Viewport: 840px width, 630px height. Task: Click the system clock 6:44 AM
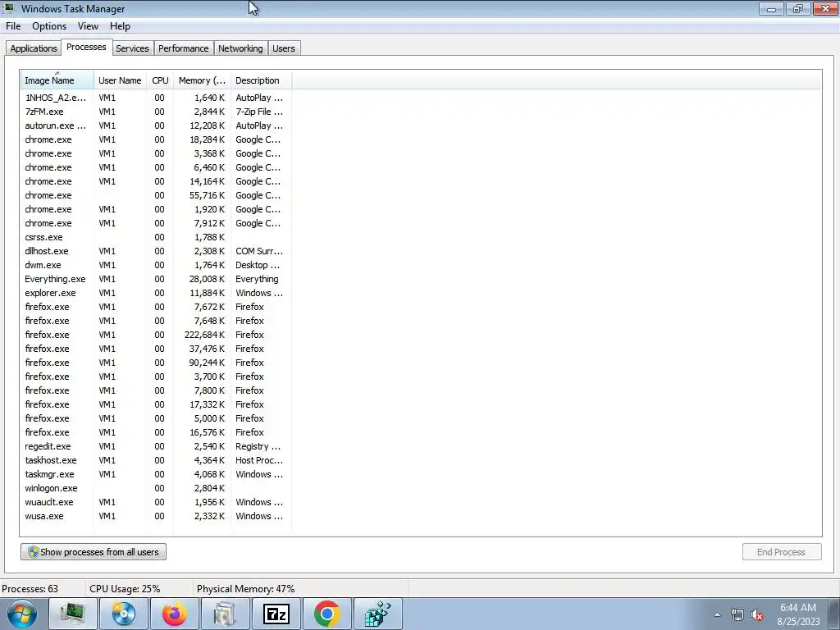(x=797, y=608)
